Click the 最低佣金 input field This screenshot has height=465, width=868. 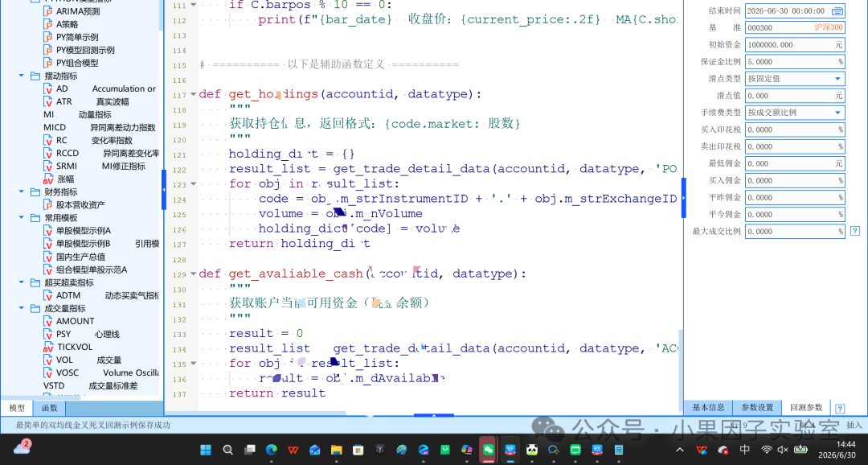(x=795, y=163)
